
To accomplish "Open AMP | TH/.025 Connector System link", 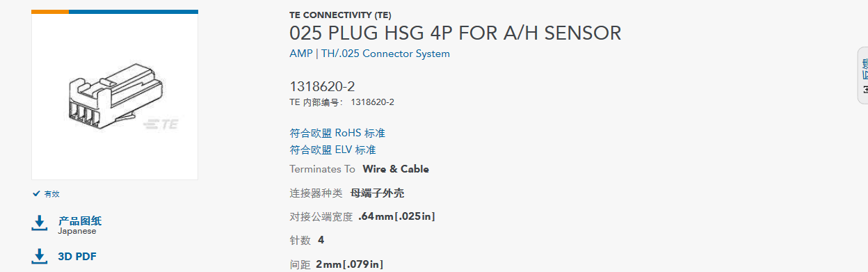I will (369, 54).
